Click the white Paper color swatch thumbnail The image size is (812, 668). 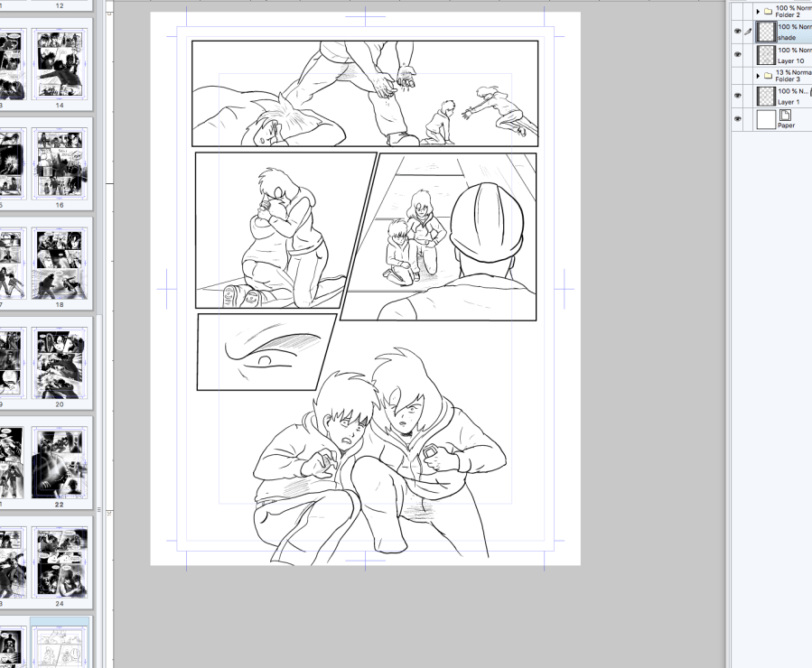click(766, 119)
